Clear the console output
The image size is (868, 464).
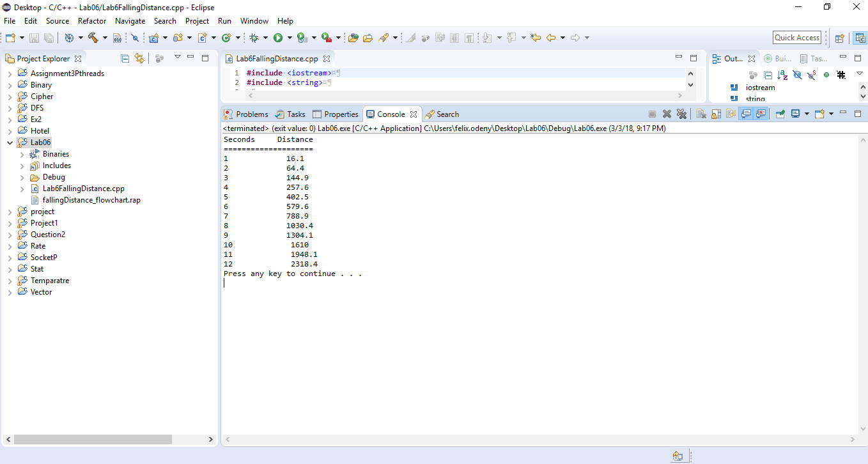(701, 114)
